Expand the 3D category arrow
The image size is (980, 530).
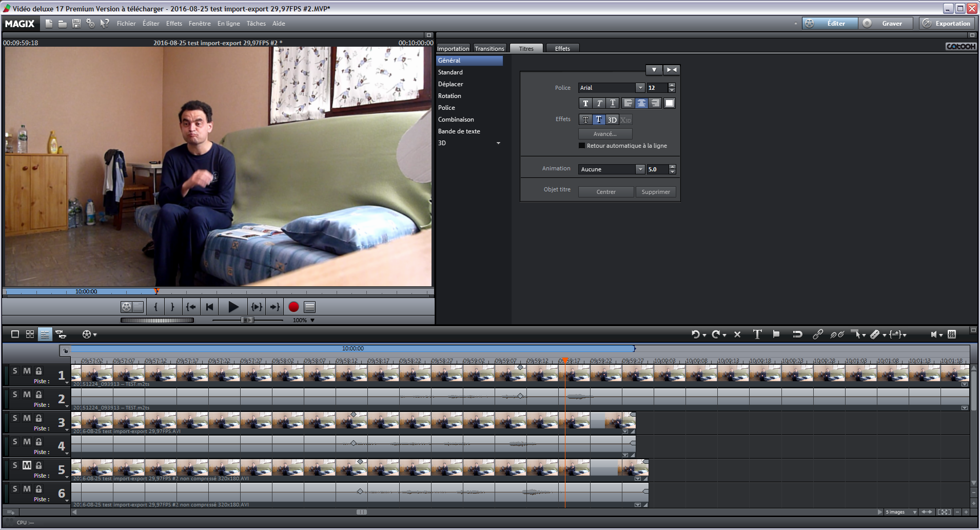pos(498,143)
